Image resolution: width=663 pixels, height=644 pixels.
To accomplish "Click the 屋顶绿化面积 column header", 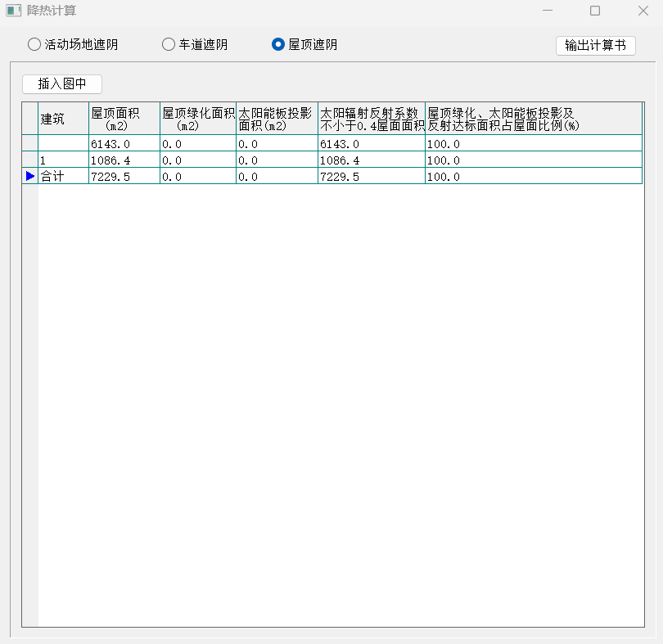I will 197,119.
